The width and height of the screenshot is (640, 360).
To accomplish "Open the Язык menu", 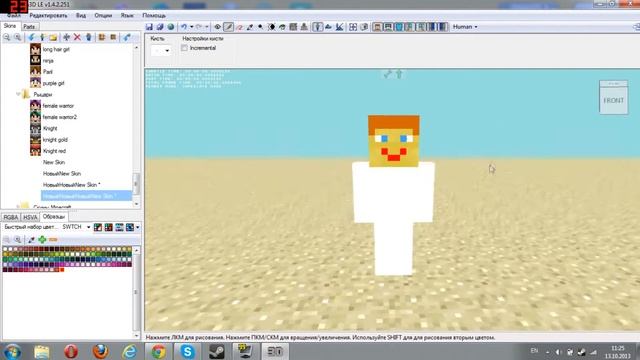I will tap(127, 16).
